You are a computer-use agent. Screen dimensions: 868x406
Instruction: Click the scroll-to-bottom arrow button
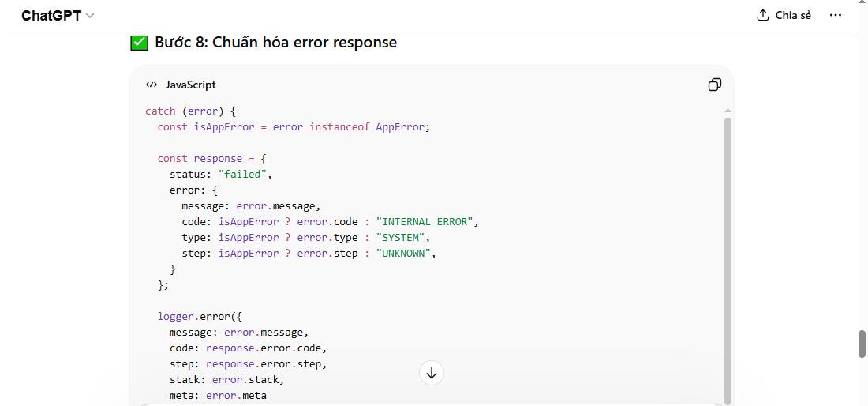(432, 373)
